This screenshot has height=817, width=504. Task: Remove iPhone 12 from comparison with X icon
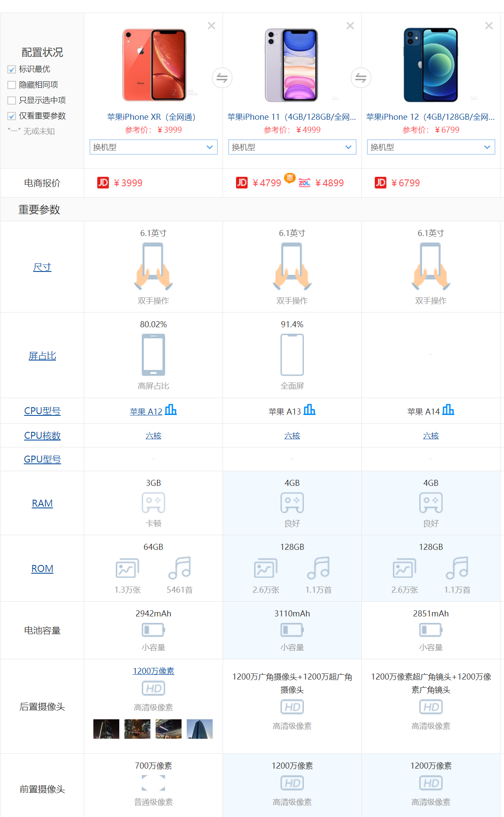pyautogui.click(x=489, y=26)
